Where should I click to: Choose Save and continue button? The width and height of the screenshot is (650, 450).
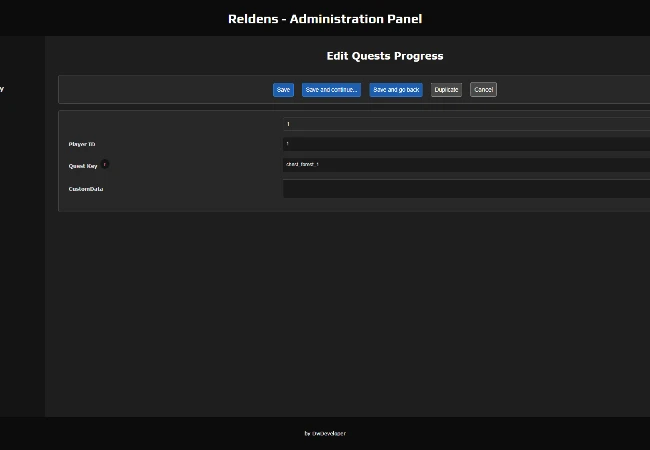click(x=331, y=90)
